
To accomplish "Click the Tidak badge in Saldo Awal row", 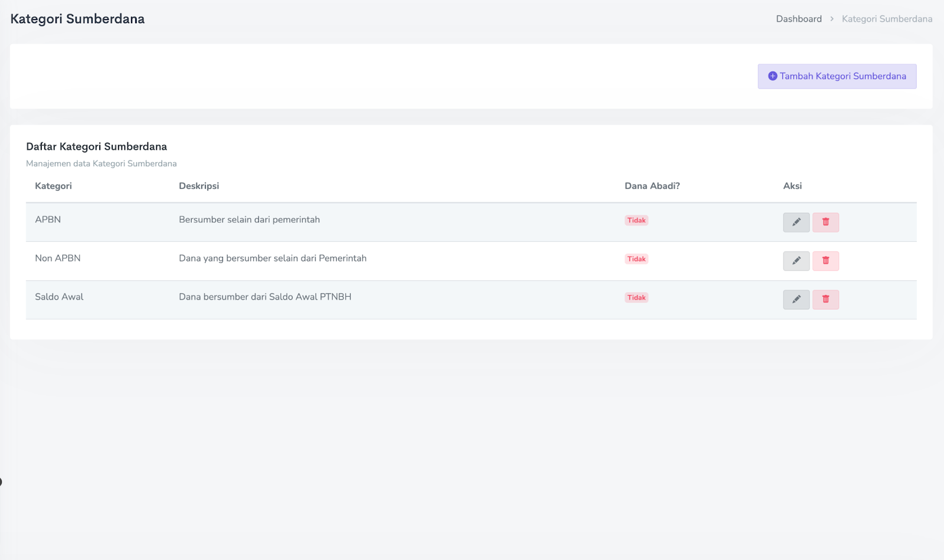I will click(x=636, y=298).
